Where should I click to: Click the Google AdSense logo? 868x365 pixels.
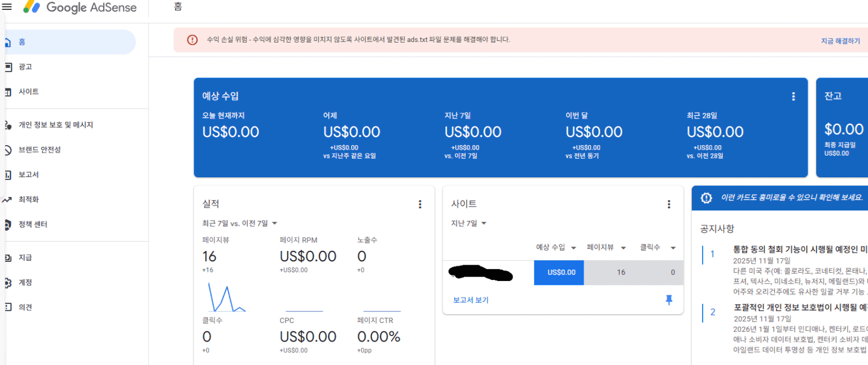80,8
